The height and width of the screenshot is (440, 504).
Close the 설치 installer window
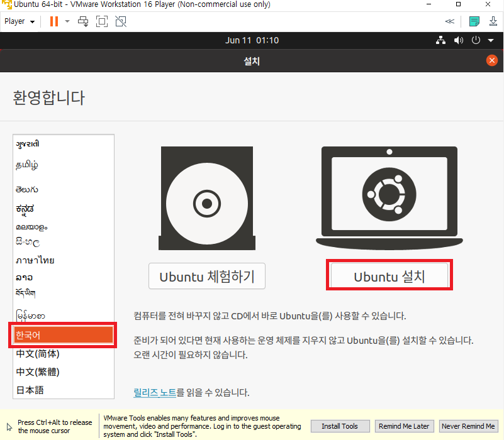[492, 60]
